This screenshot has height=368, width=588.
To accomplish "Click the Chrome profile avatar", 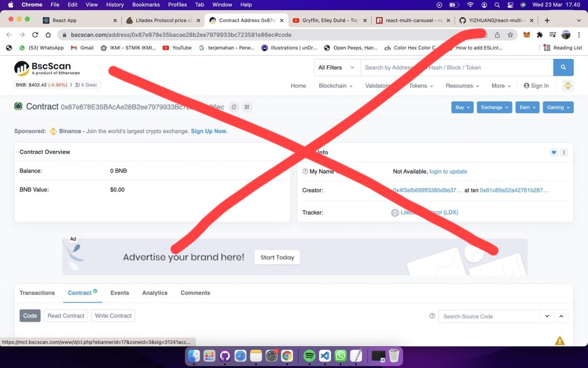I will pos(566,35).
